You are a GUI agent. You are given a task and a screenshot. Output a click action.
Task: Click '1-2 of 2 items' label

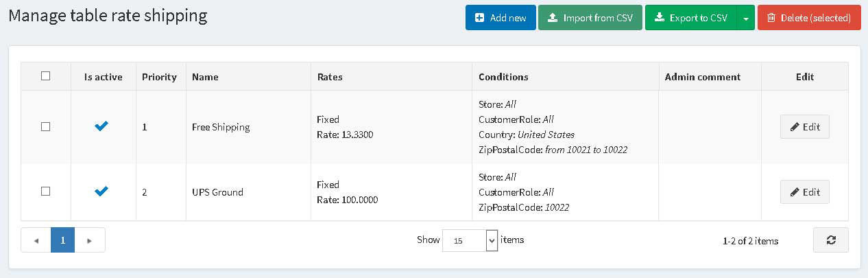point(750,241)
